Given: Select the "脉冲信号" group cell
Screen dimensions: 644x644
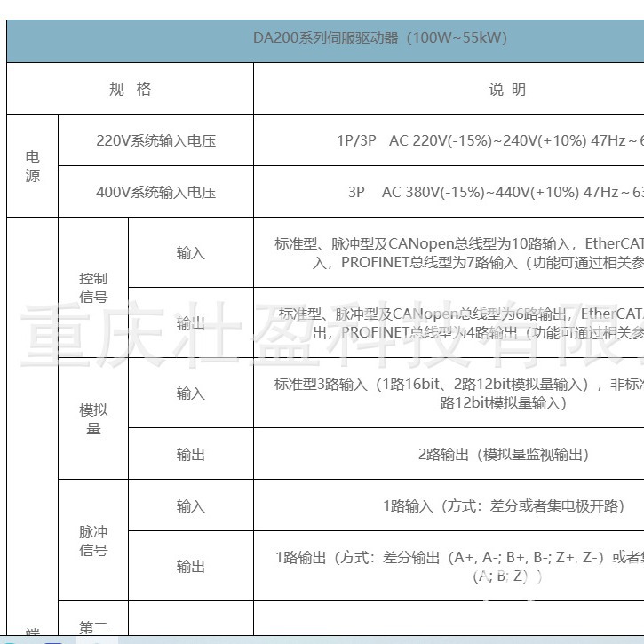Looking at the screenshot, I should [x=93, y=540].
